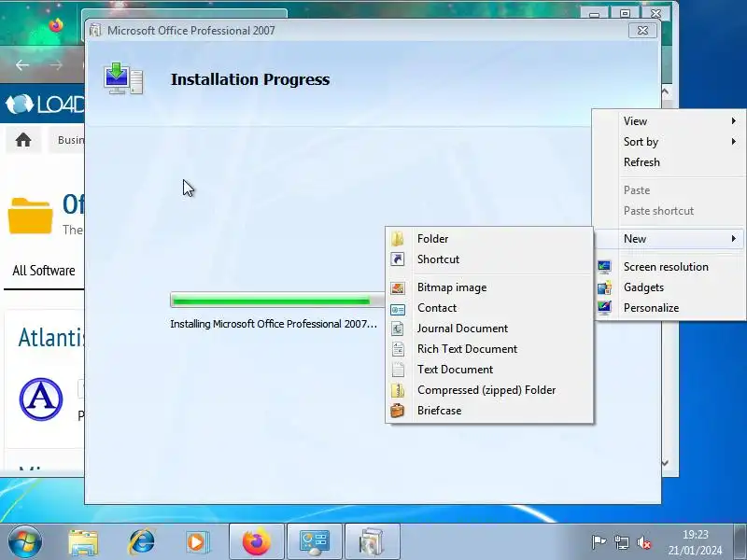
Task: Choose Compressed (zipped) Folder
Action: (489, 389)
